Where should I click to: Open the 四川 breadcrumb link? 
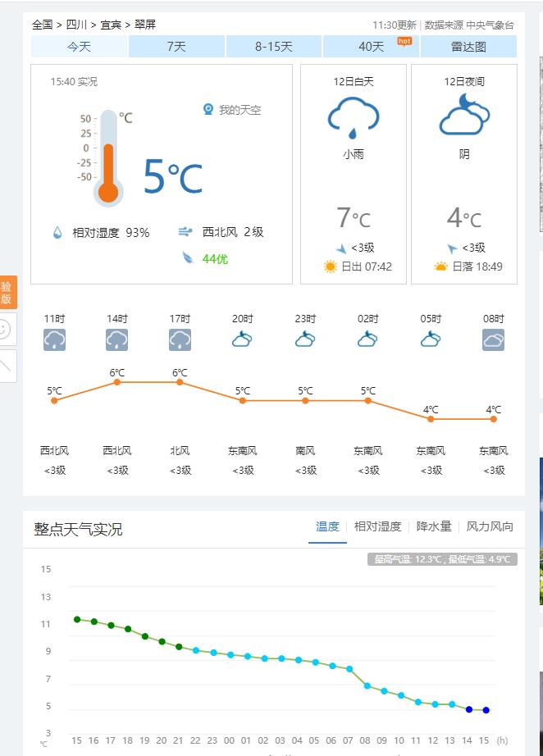[x=77, y=25]
